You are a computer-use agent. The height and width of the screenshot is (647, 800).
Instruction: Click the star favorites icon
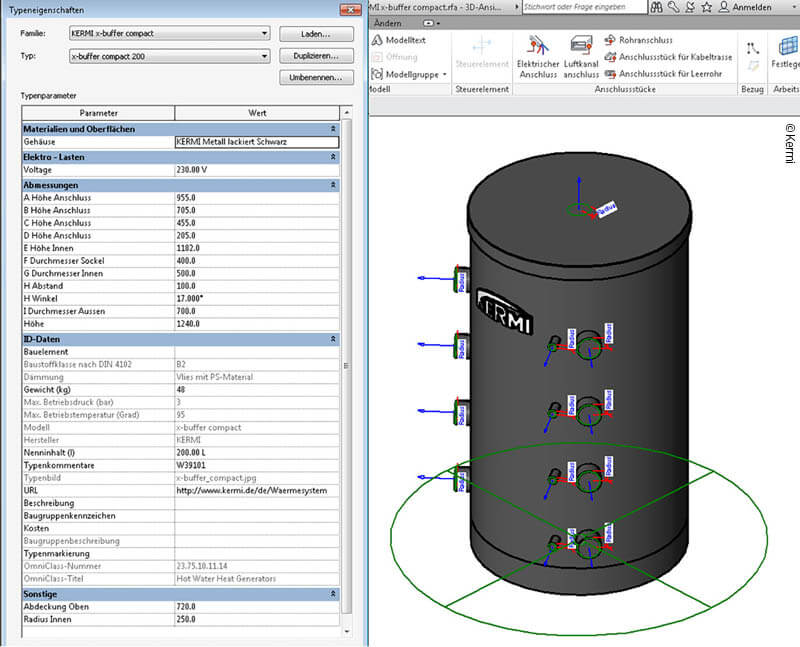[706, 7]
